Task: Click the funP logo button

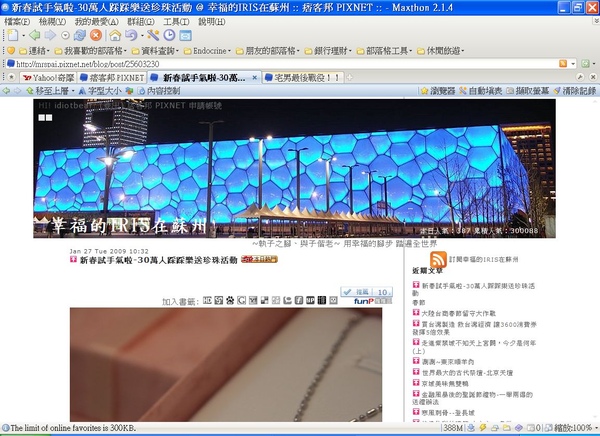Action: (372, 301)
